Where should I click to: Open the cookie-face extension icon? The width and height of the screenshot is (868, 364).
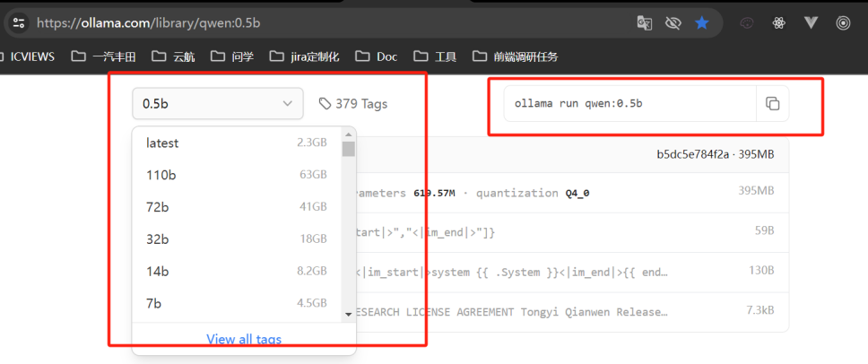pos(747,22)
